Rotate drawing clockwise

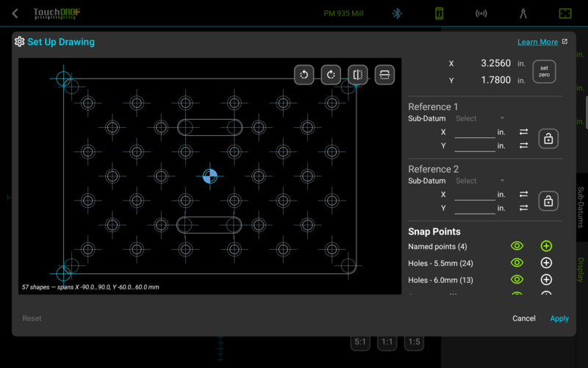(331, 75)
